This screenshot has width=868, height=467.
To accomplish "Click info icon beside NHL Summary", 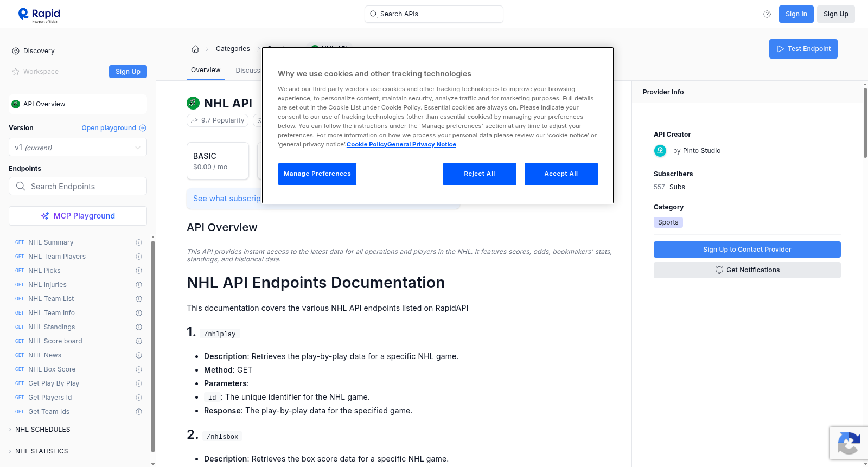I will click(x=139, y=242).
